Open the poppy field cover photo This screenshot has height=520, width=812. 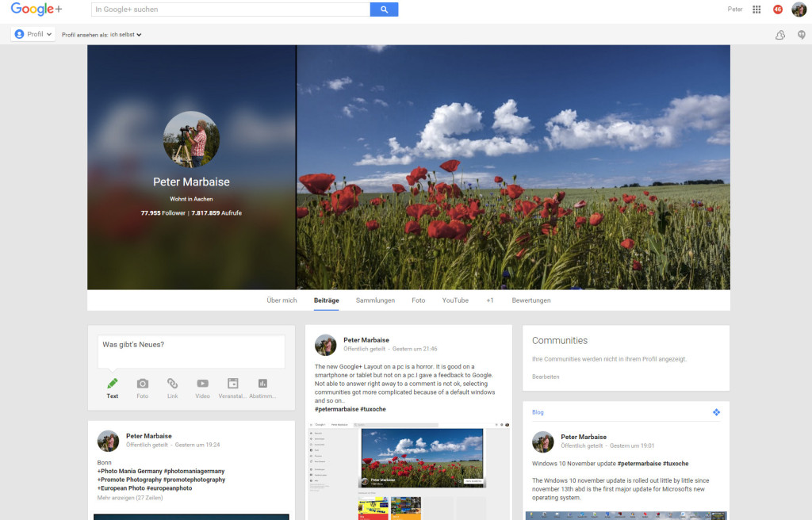[513, 166]
